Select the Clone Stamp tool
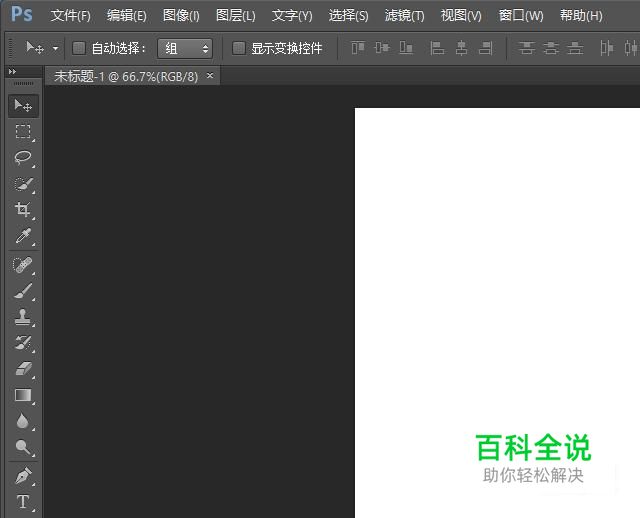This screenshot has width=640, height=518. [23, 317]
